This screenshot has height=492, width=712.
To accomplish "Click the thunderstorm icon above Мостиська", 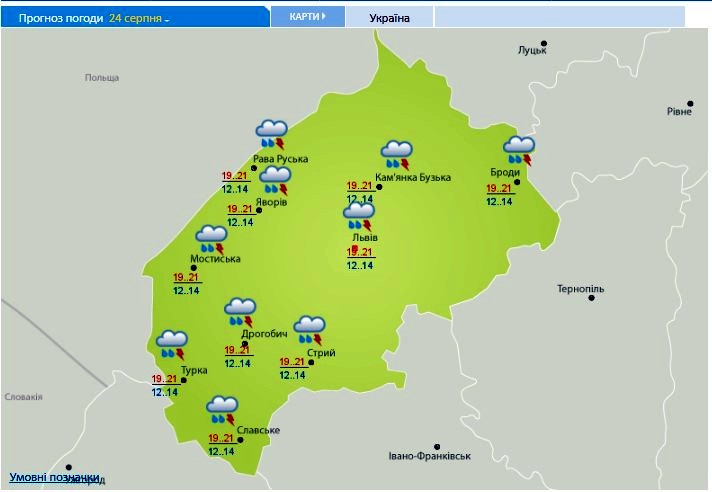I will pos(212,240).
